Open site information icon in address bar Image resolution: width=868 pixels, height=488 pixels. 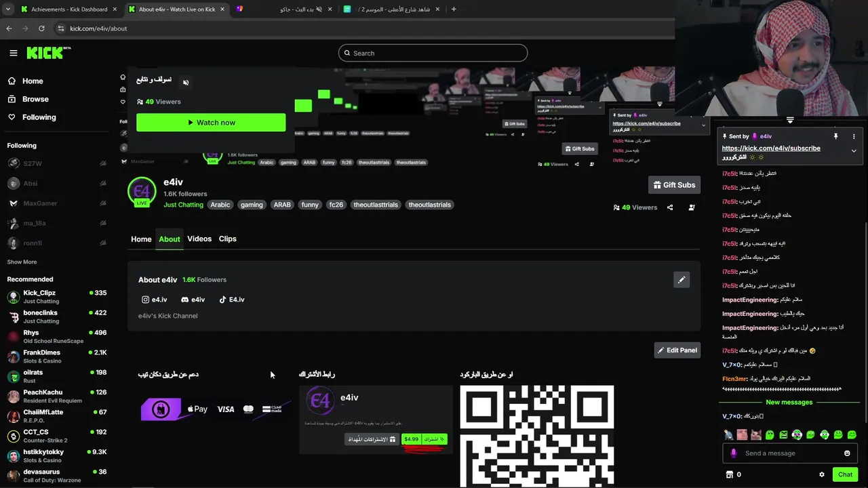(60, 28)
